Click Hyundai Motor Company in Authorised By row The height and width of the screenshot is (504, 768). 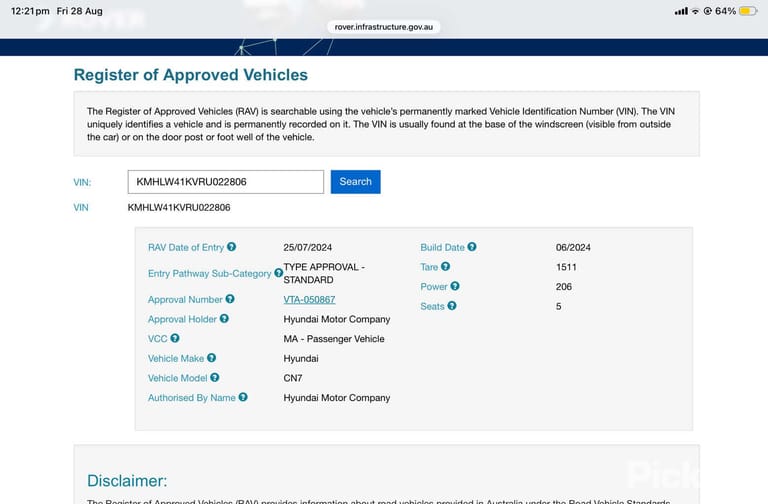pyautogui.click(x=336, y=398)
